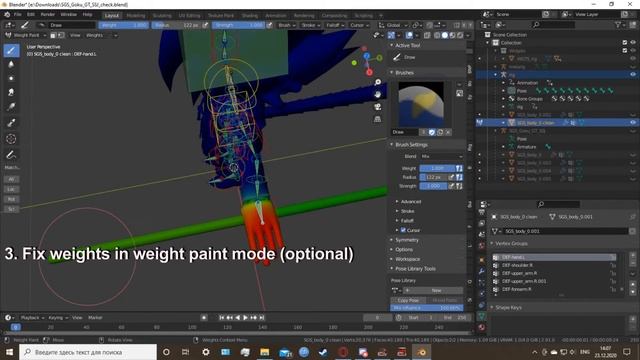Open Windows Settings gear on taskbar

pyautogui.click(x=206, y=352)
